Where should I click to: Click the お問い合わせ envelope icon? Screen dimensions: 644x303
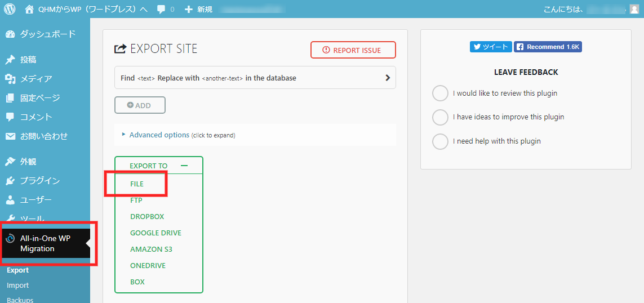[x=10, y=136]
